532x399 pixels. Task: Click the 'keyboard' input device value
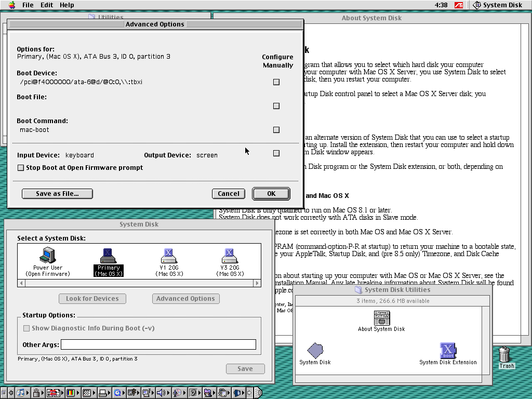point(79,155)
